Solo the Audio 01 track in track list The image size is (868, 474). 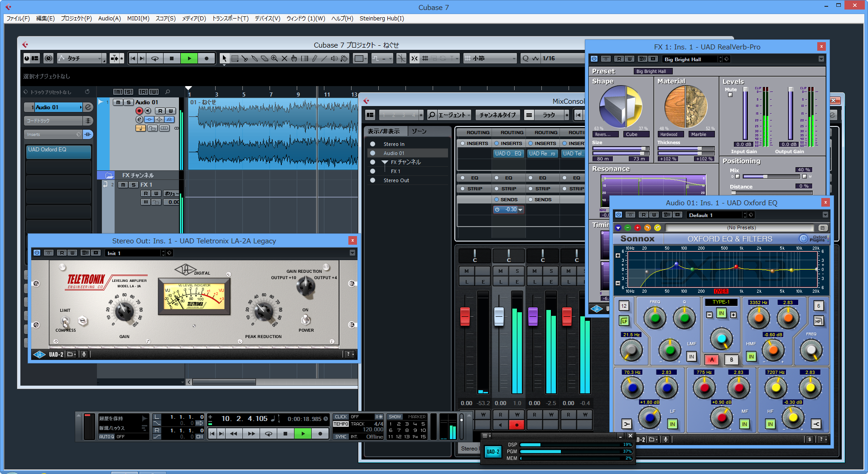click(x=129, y=102)
